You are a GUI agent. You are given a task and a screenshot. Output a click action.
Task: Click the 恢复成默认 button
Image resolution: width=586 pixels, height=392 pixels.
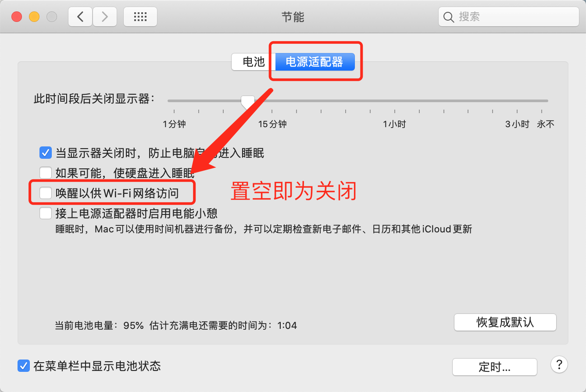[x=505, y=322]
